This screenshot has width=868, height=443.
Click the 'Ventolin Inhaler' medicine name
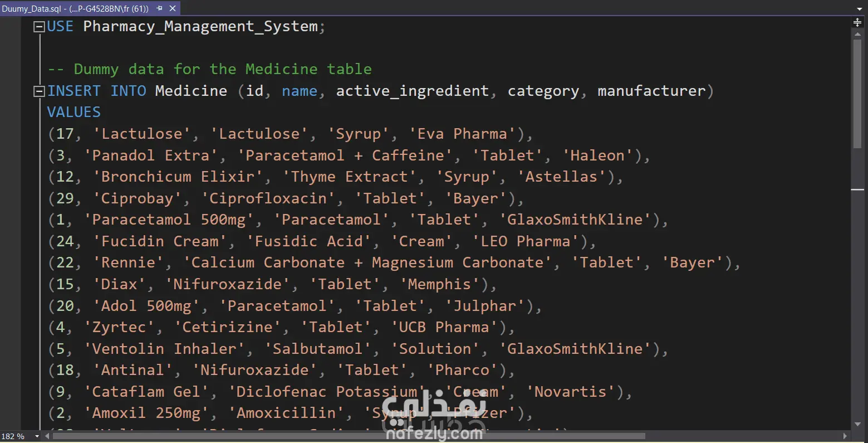(164, 349)
